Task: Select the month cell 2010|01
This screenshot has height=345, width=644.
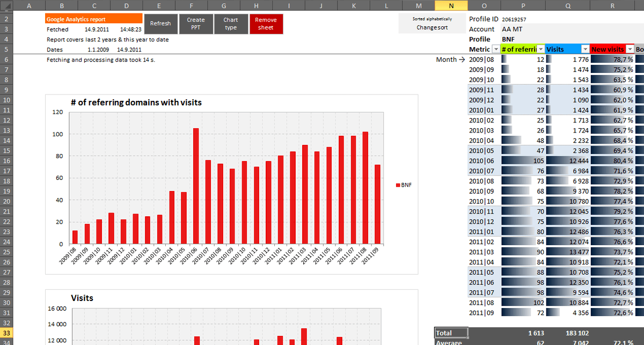Action: pyautogui.click(x=481, y=110)
